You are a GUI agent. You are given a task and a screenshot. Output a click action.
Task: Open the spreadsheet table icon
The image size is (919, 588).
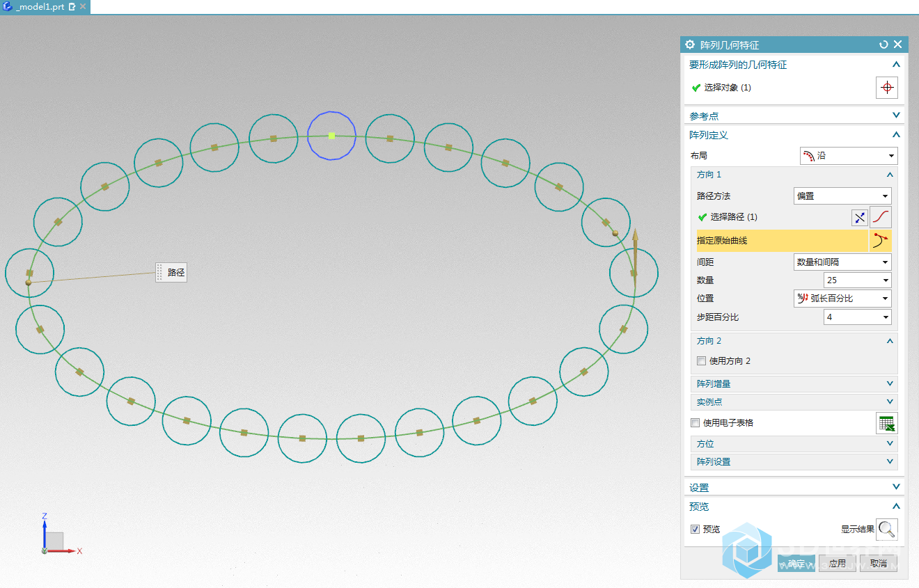(x=887, y=423)
